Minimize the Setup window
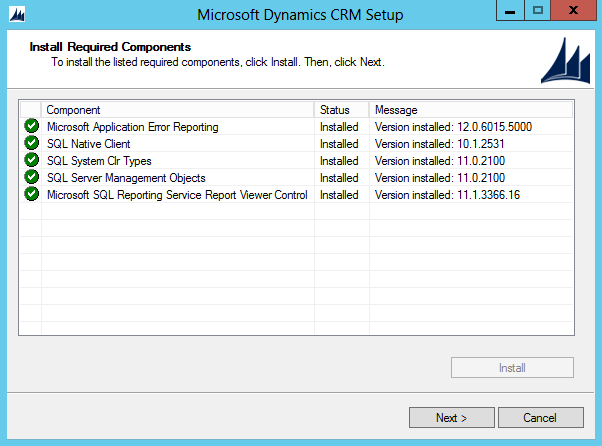 point(510,11)
